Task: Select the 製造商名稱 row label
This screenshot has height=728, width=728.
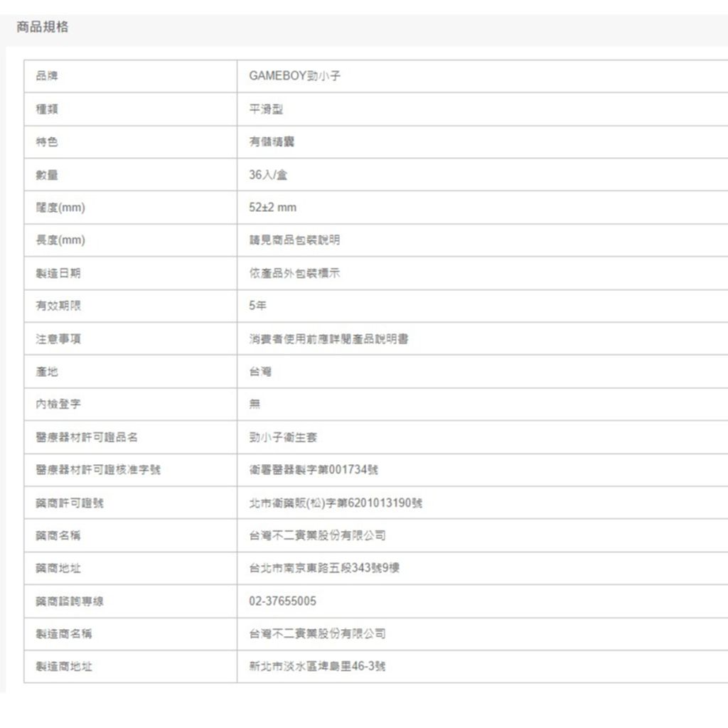Action: coord(63,633)
